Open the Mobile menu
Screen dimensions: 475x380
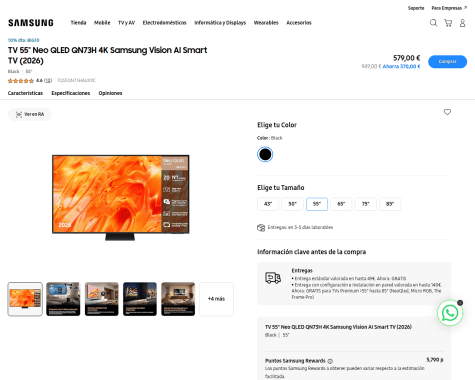coord(102,23)
